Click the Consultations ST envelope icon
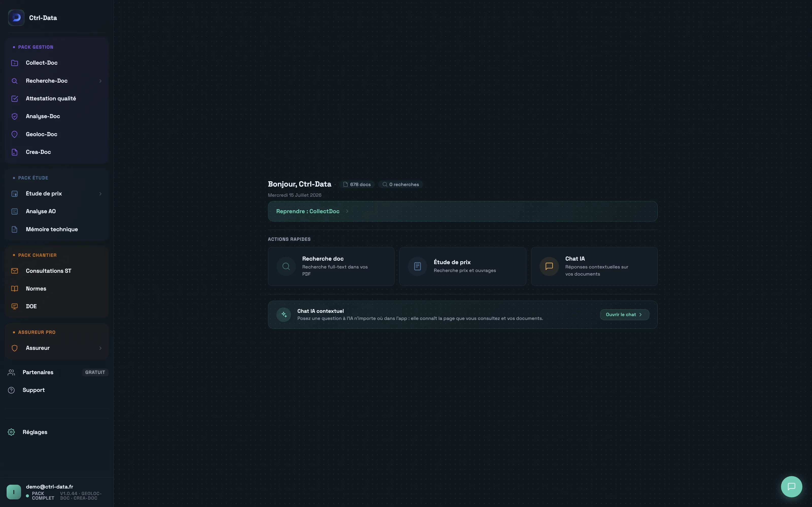812x507 pixels. pyautogui.click(x=14, y=270)
